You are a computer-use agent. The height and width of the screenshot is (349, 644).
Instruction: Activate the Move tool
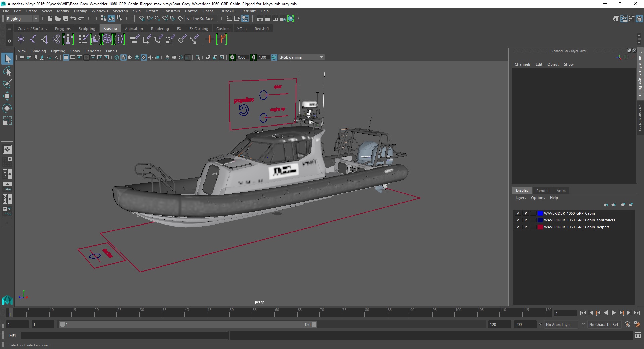(7, 96)
